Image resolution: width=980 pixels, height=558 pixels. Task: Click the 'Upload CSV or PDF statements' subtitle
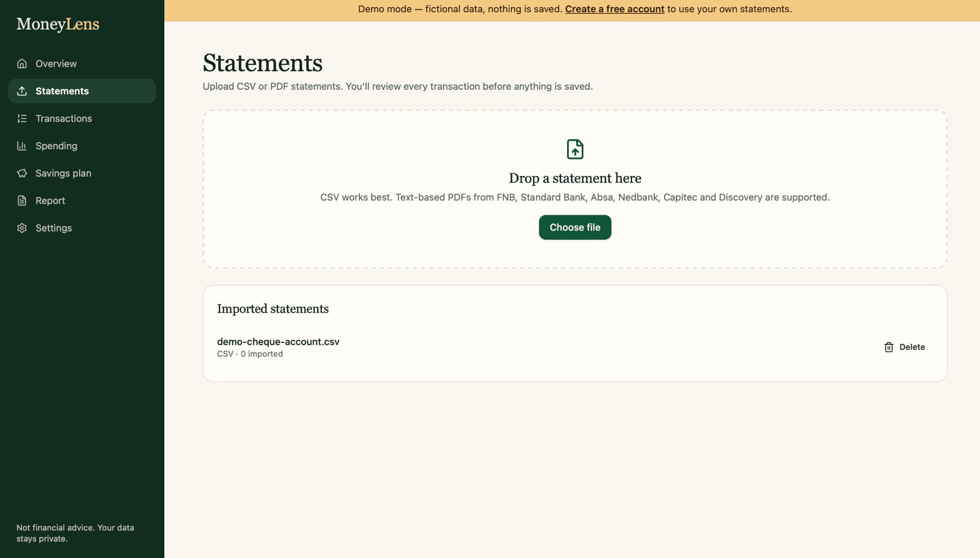pyautogui.click(x=398, y=87)
